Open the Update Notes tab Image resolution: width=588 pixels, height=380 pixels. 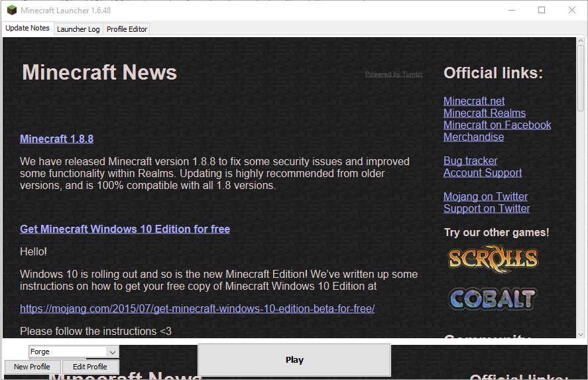coord(27,28)
